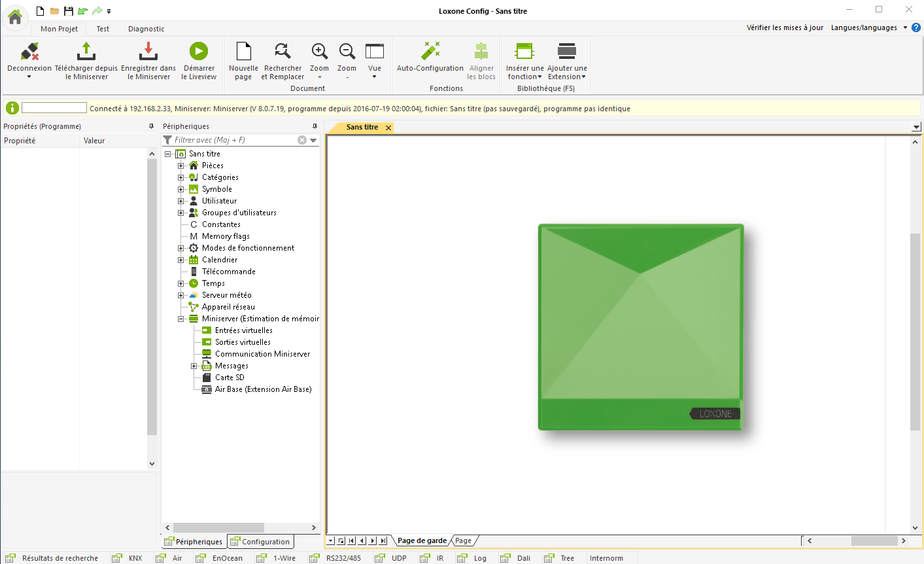Viewport: 924px width, 564px height.
Task: Click Enregistrer dans le Miniserver icon
Action: tap(148, 51)
